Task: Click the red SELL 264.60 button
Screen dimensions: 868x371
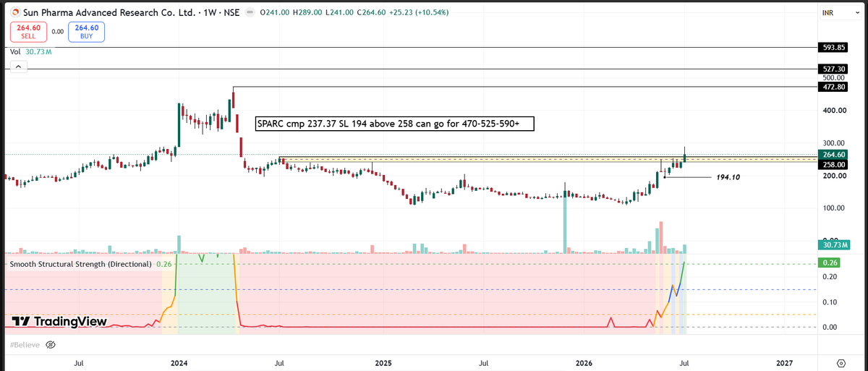Action: [27, 31]
